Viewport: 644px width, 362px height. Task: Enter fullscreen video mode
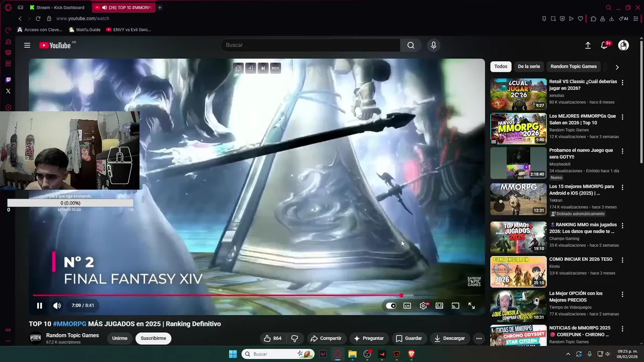click(471, 306)
